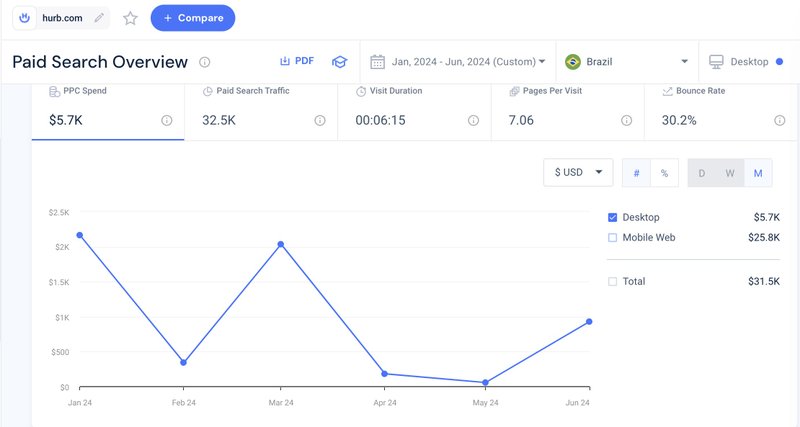The width and height of the screenshot is (800, 427).
Task: Open Paid Search Overview info icon
Action: point(205,62)
